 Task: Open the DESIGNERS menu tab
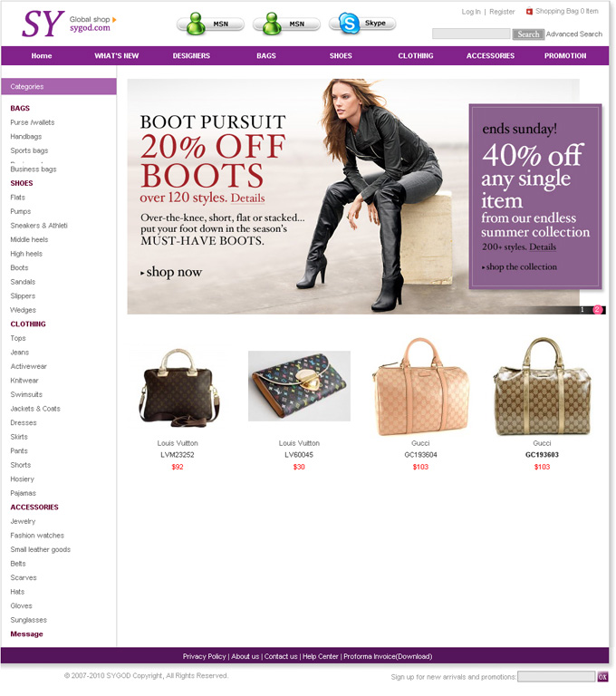coord(191,56)
